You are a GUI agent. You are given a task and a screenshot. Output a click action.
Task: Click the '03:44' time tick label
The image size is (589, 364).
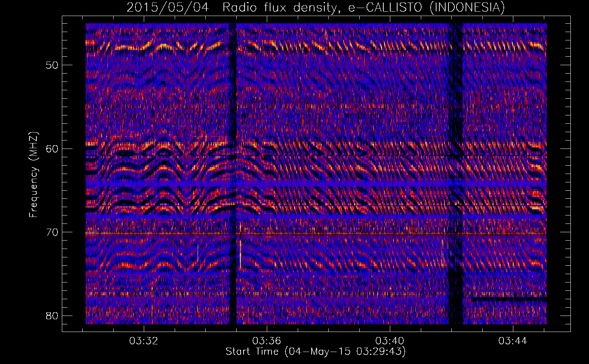(x=513, y=341)
